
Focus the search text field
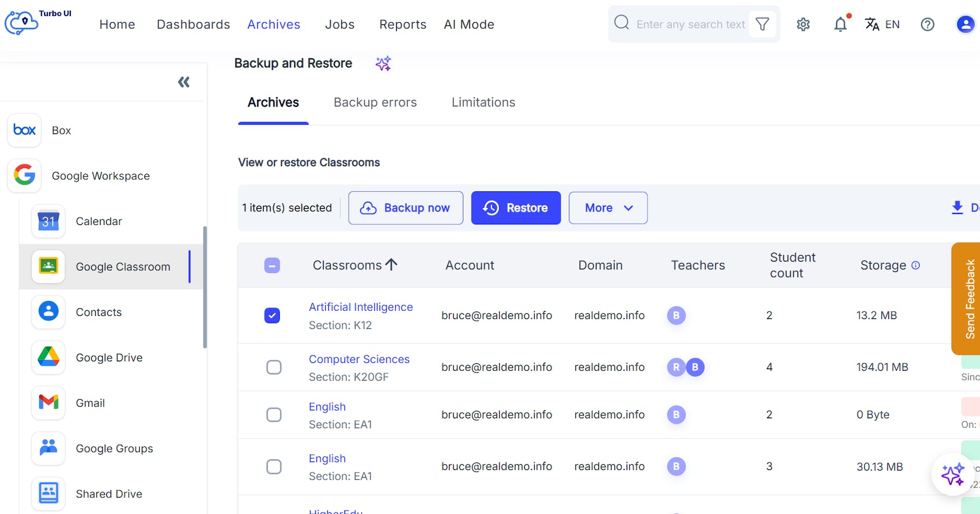click(690, 24)
